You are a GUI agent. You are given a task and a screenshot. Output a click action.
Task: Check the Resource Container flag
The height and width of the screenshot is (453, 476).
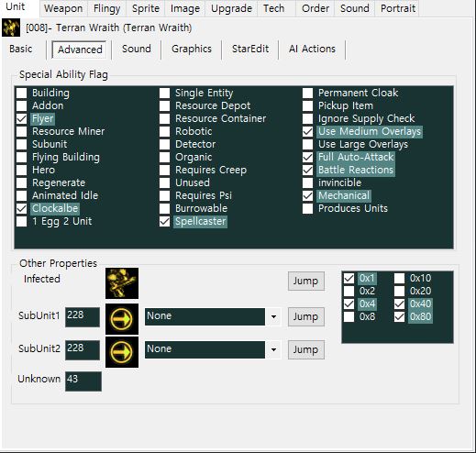pyautogui.click(x=165, y=118)
